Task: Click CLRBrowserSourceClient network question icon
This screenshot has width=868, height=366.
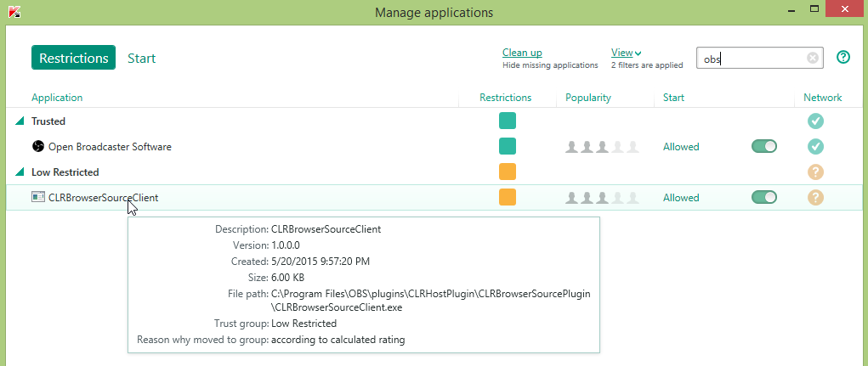Action: click(815, 197)
